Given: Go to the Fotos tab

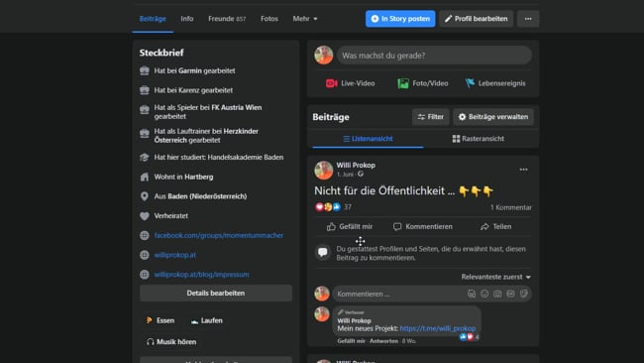Looking at the screenshot, I should 269,19.
